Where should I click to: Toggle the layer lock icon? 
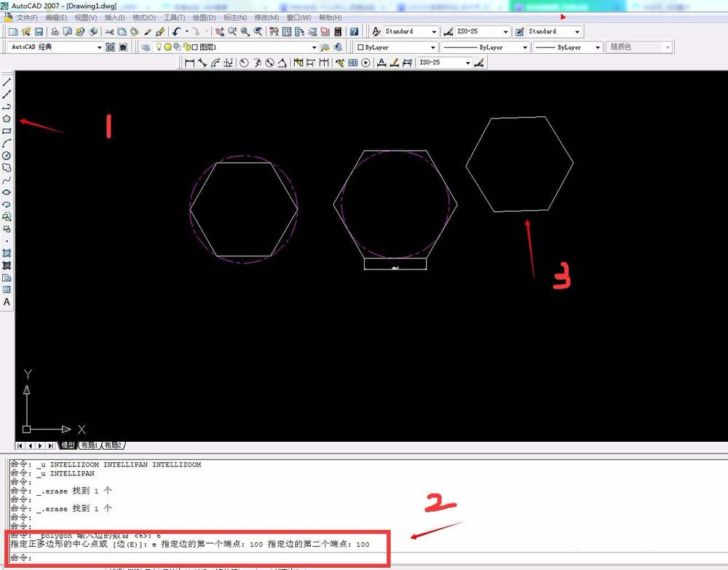pos(187,47)
